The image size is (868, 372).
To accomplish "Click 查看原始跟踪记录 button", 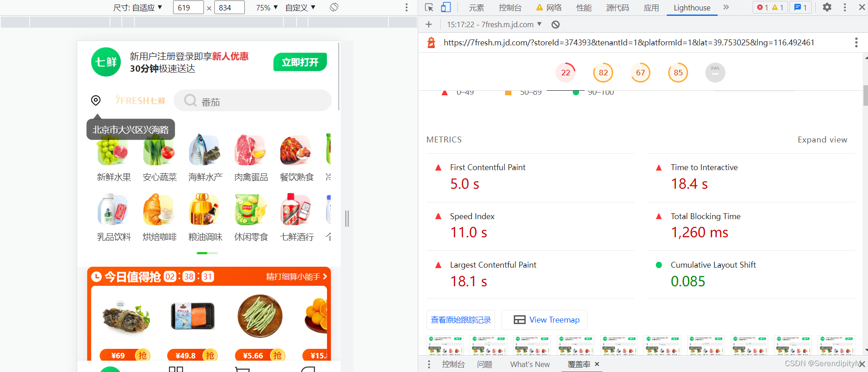I will [461, 320].
